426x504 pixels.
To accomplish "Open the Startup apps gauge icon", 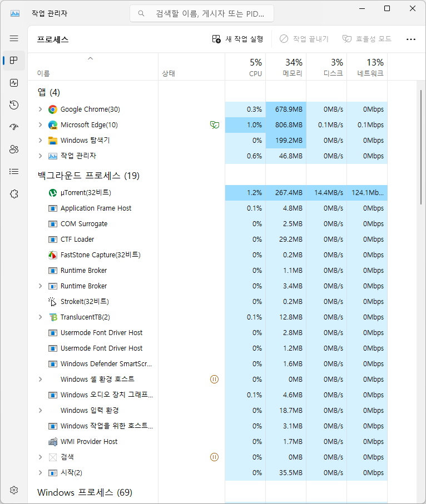I will coord(14,127).
